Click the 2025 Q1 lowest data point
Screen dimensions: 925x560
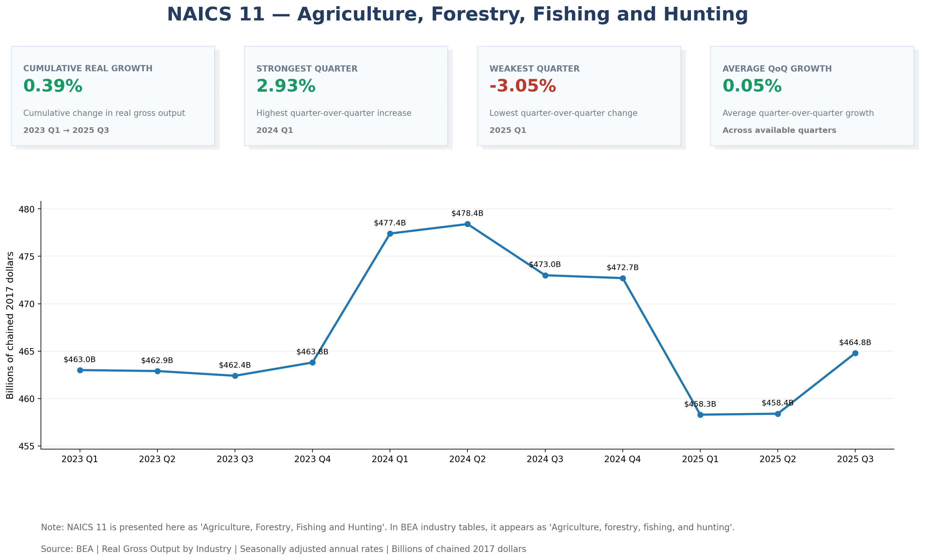[x=700, y=415]
